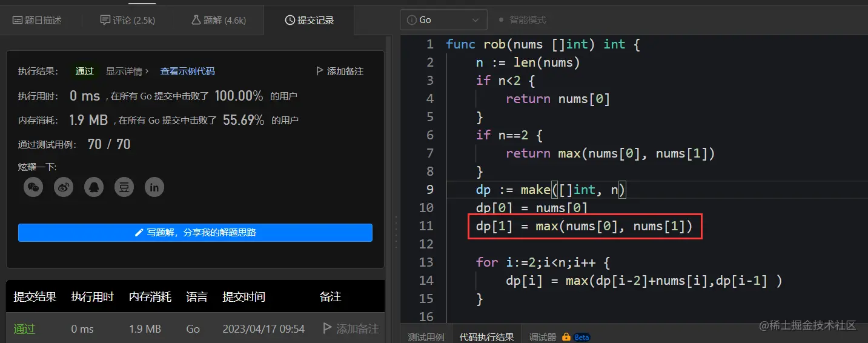Select the 提交记录 tab
This screenshot has width=868, height=343.
[x=310, y=20]
